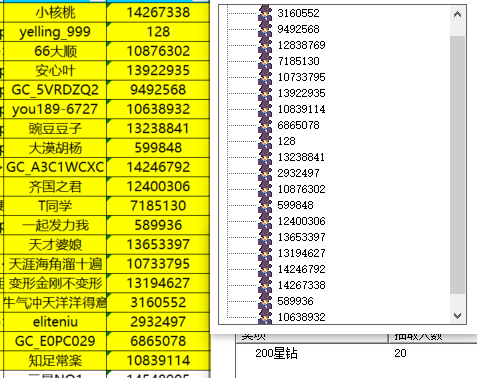Click the user icon beside 13922935 in list
The width and height of the screenshot is (477, 378).
[x=265, y=93]
